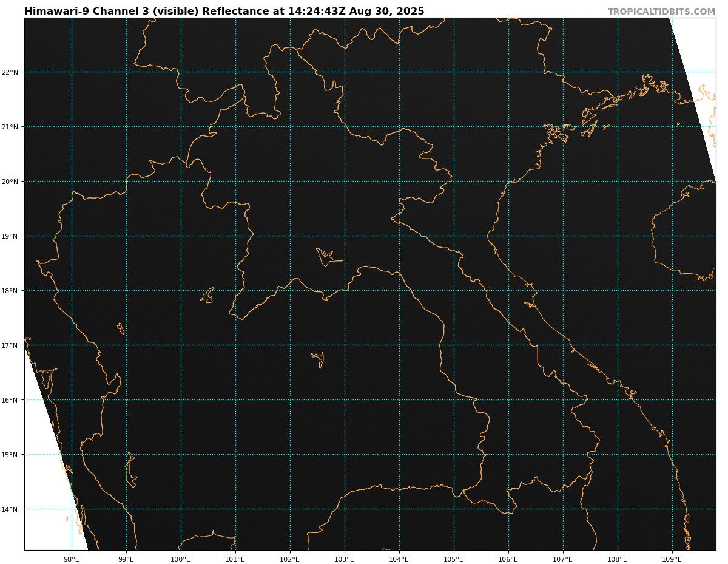Click the Himawari-9 Channel 3 title text
Screen dimensions: 728x564
(224, 12)
